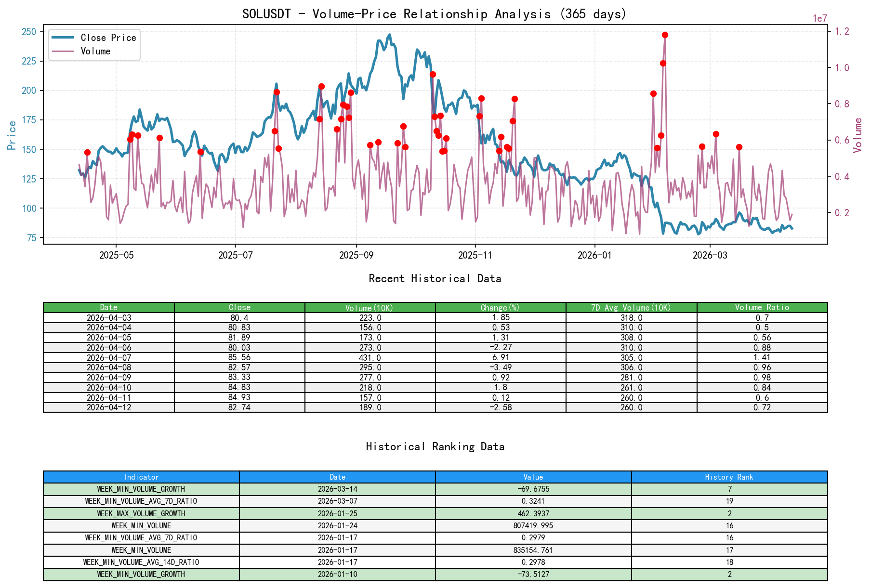Click the Recent Historical Data heading
This screenshot has height=588, width=871.
[435, 278]
